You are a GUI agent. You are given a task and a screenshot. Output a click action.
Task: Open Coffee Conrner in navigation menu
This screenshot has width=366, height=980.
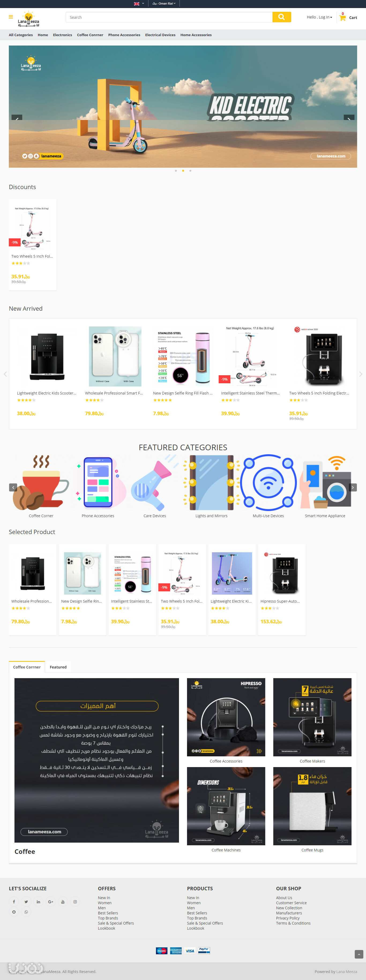(90, 35)
